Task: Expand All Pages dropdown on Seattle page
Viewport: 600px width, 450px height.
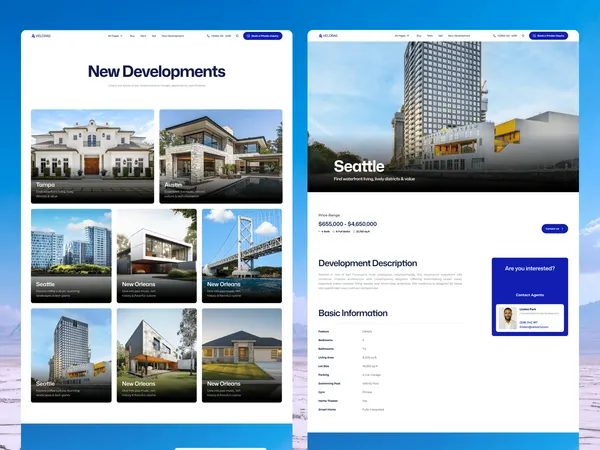Action: [x=402, y=36]
